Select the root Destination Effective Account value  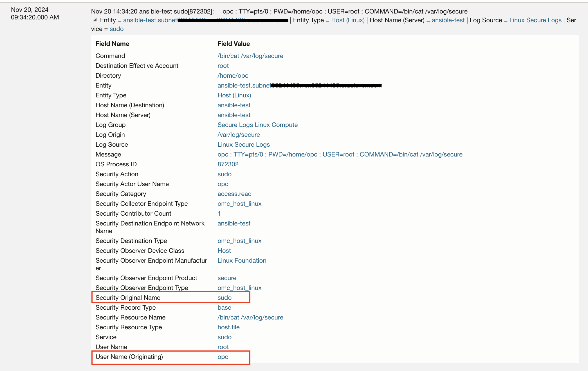(x=223, y=66)
